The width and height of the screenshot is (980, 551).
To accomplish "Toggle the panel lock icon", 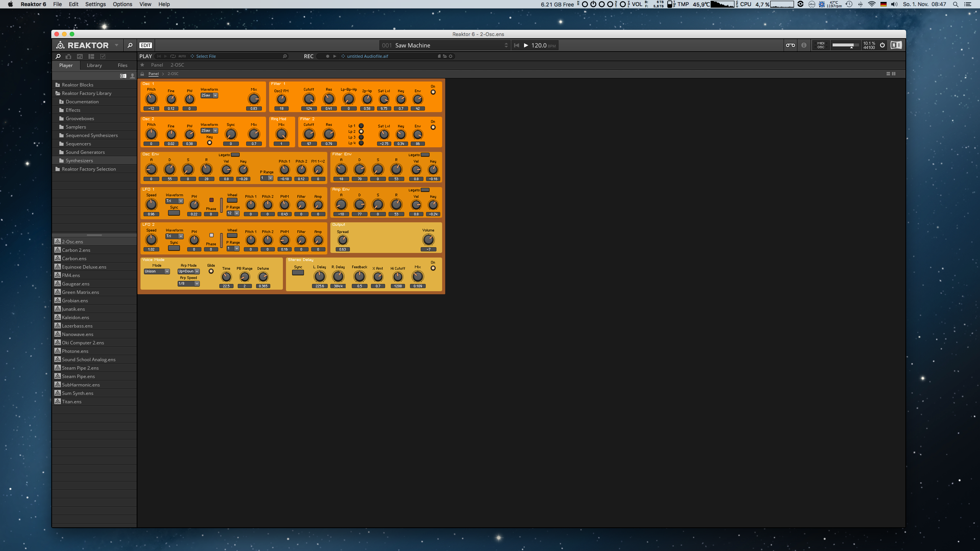I will (142, 74).
